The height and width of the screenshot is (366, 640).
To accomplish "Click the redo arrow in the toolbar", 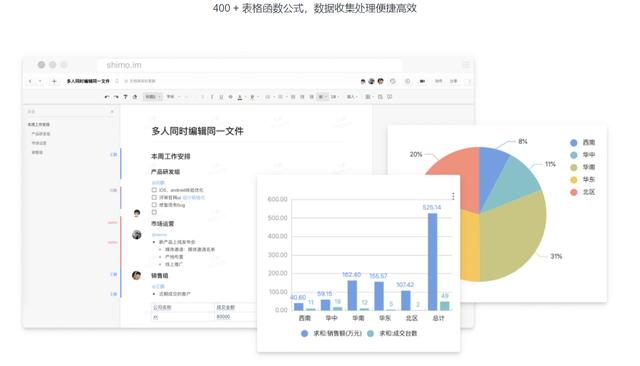I will (116, 97).
